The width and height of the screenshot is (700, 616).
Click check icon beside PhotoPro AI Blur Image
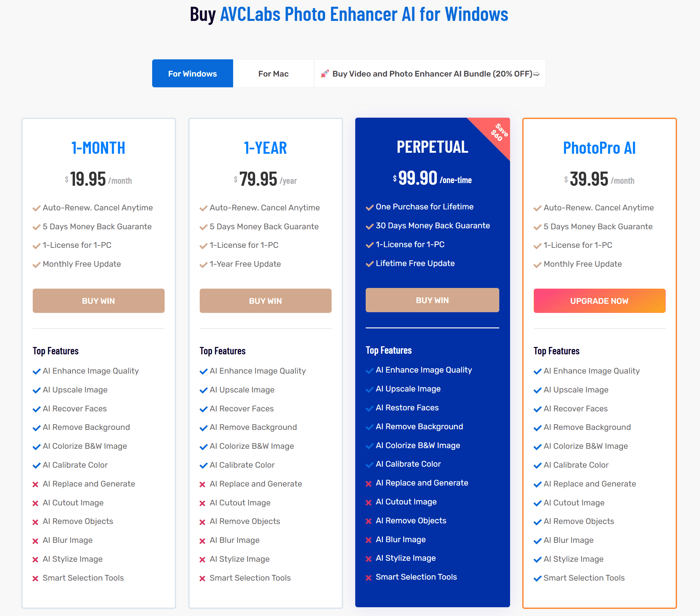coord(537,541)
